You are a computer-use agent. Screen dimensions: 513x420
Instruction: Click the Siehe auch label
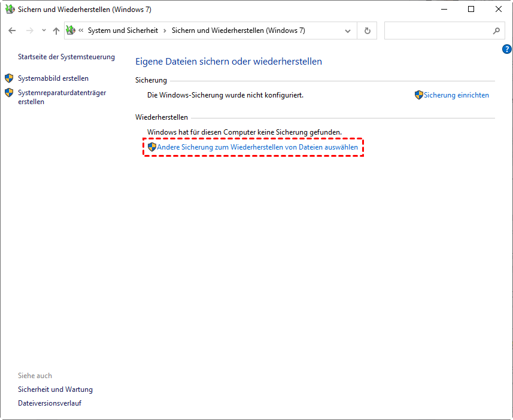[35, 376]
